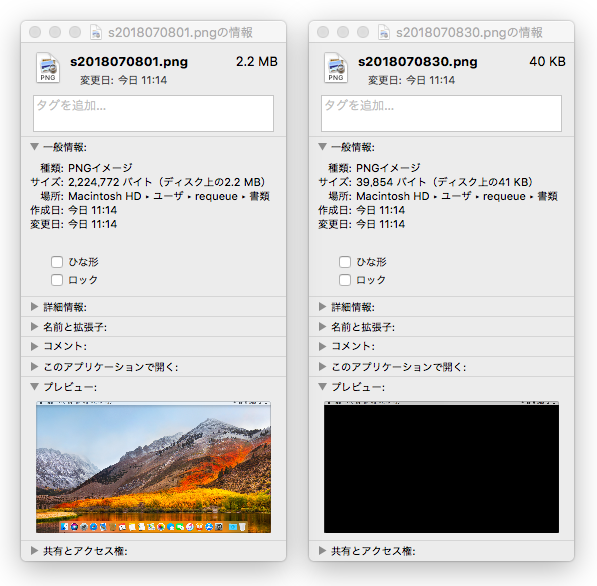Click the mountain desktop preview thumbnail
This screenshot has height=586, width=597.
(x=153, y=467)
